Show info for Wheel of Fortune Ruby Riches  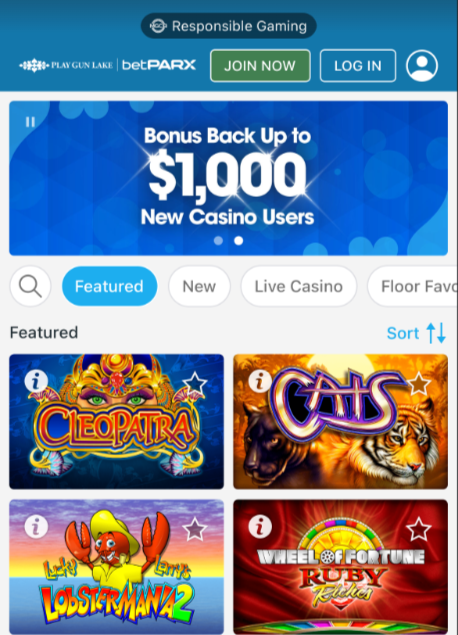coord(260,527)
